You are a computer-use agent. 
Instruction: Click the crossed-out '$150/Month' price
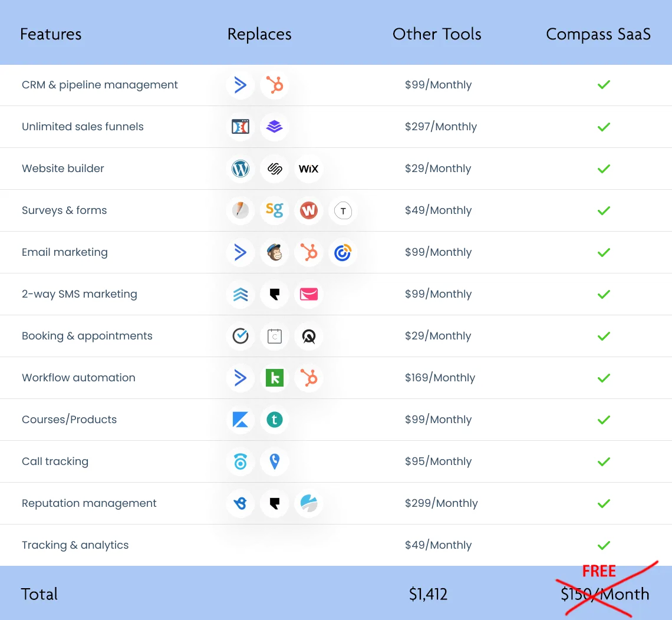[x=605, y=594]
